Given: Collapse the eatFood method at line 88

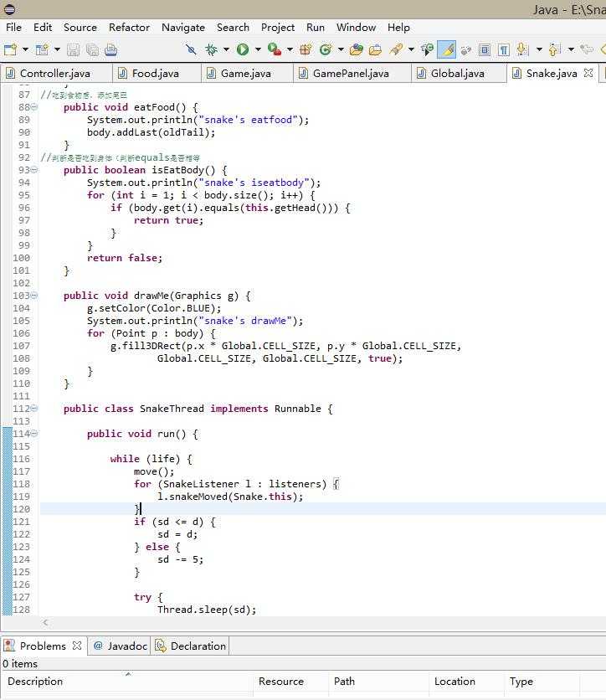Looking at the screenshot, I should [34, 107].
